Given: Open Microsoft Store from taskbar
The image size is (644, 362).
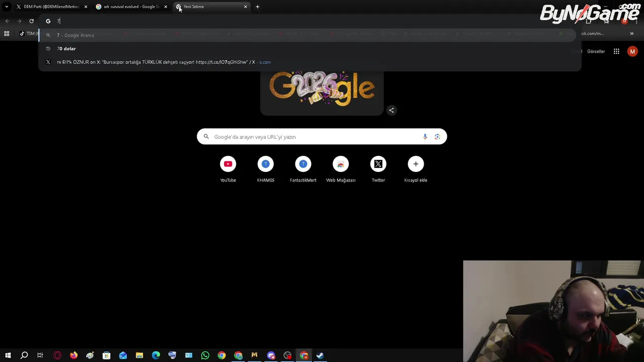Looking at the screenshot, I should [x=106, y=355].
